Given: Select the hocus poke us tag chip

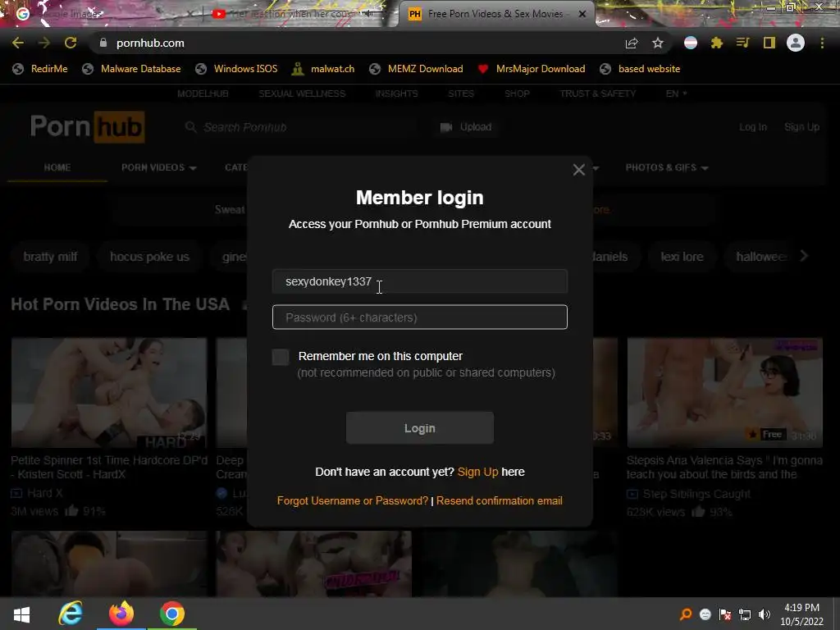Looking at the screenshot, I should coord(149,257).
